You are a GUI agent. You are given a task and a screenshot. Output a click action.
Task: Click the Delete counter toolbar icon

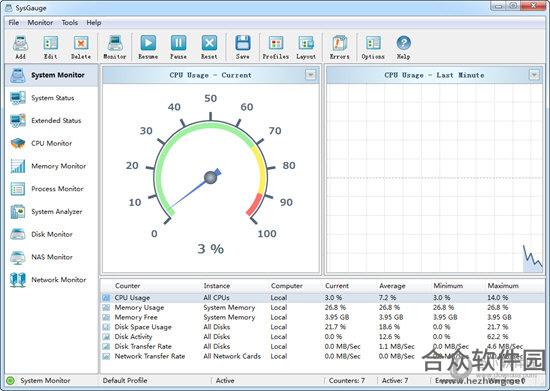tap(81, 47)
